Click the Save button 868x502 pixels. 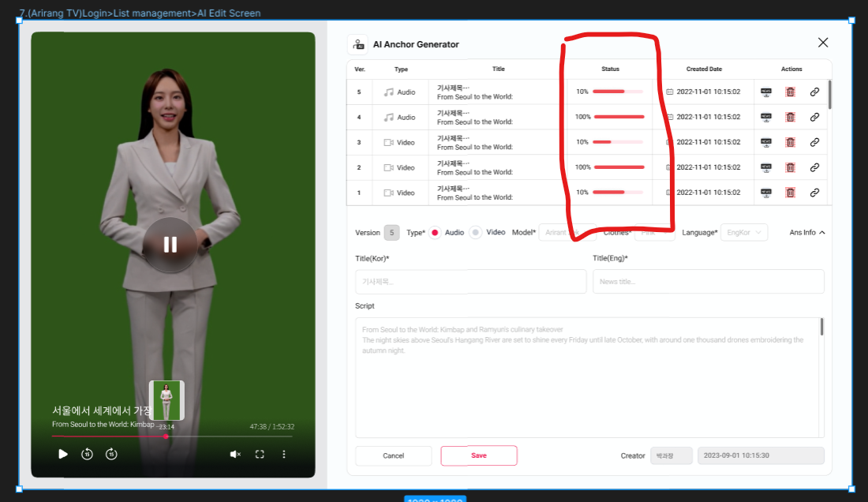pos(478,455)
